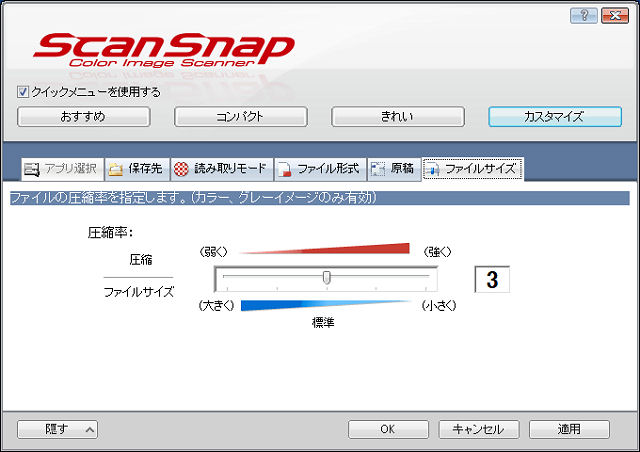Select the ファイルサイズ tab
The image size is (640, 452).
473,169
